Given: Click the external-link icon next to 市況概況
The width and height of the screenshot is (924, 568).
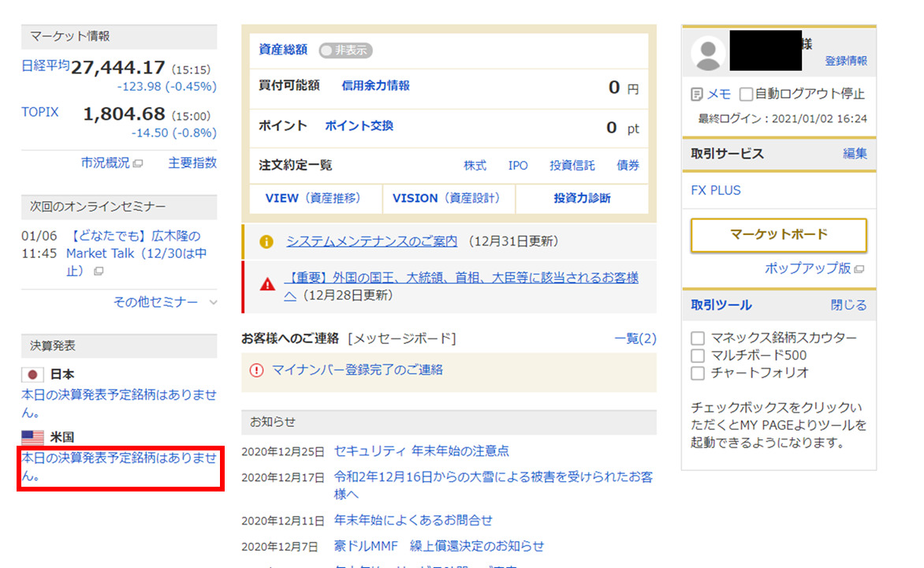Looking at the screenshot, I should [138, 163].
